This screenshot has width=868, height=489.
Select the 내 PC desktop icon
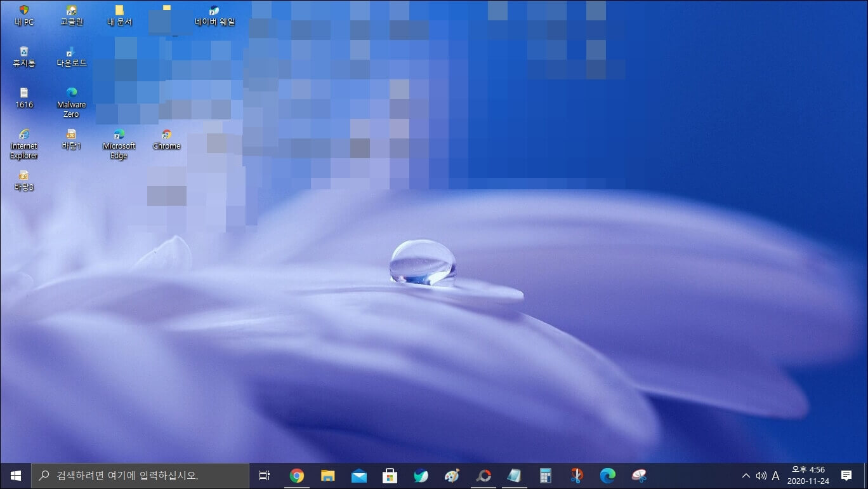pos(24,16)
